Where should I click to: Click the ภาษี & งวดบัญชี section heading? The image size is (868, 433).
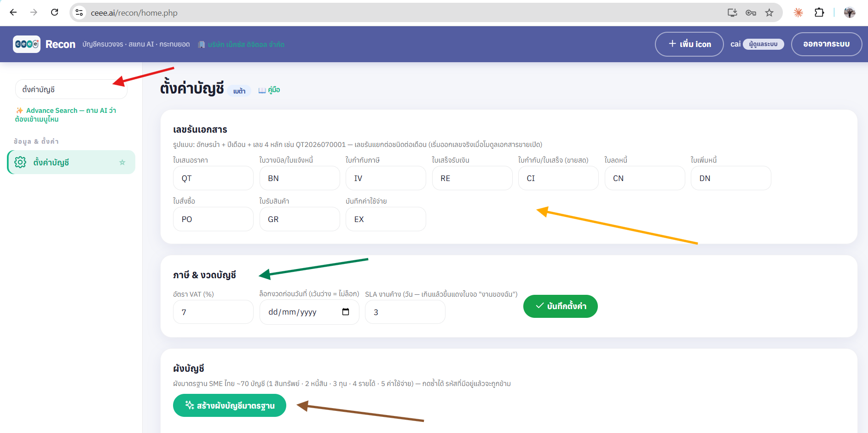204,275
